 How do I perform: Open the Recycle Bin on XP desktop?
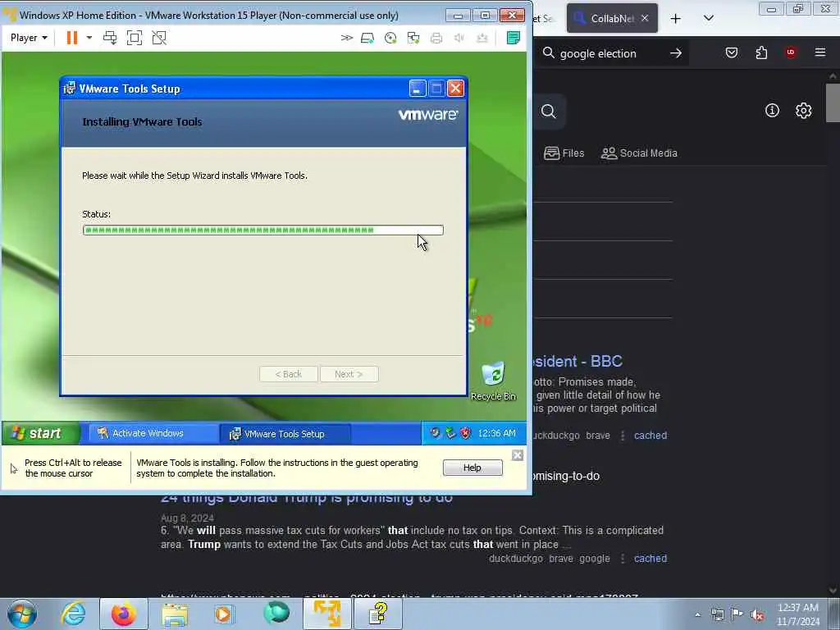(x=493, y=381)
